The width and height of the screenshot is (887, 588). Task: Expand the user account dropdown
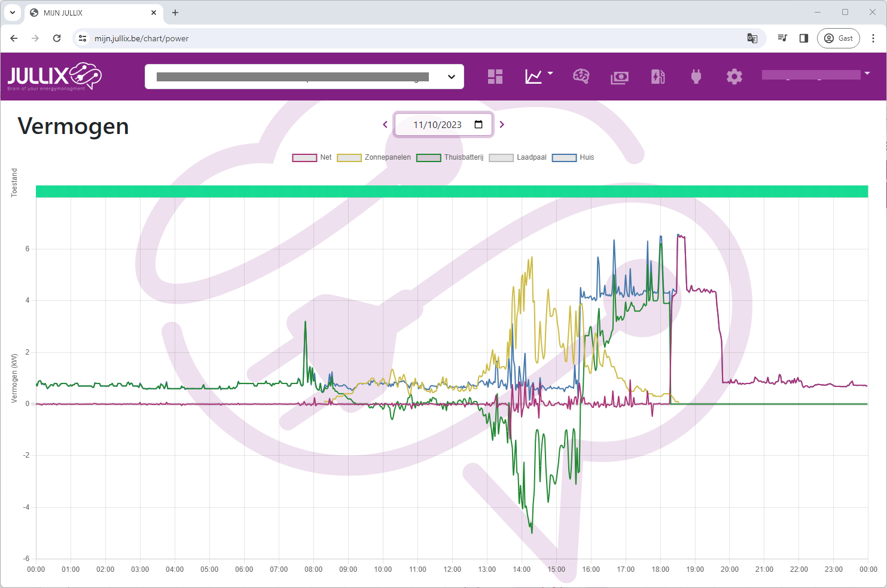pos(816,74)
